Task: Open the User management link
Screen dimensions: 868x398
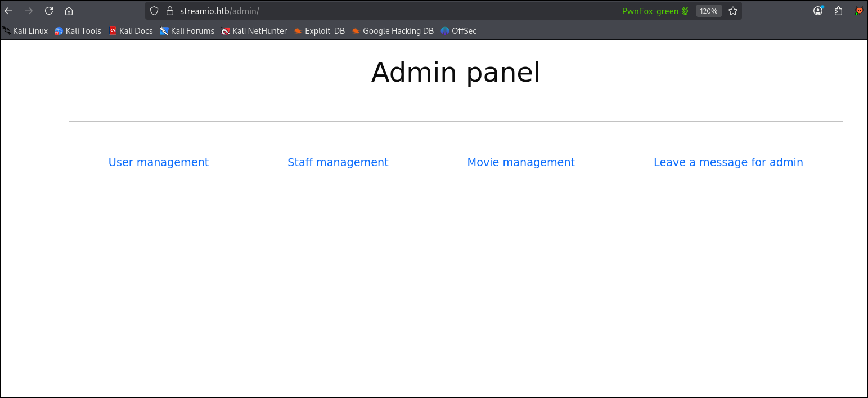Action: point(159,162)
